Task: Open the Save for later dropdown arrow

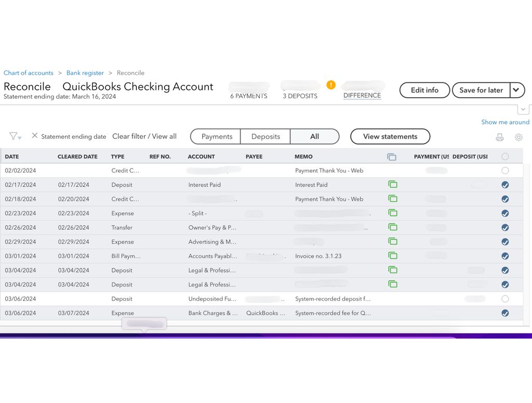Action: (517, 90)
